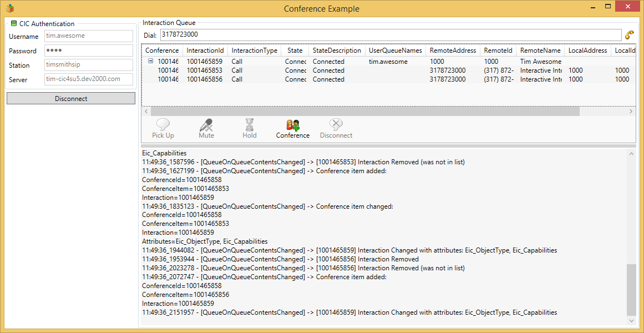Screen dimensions: 644x333
Task: Click the State column header
Action: 295,50
